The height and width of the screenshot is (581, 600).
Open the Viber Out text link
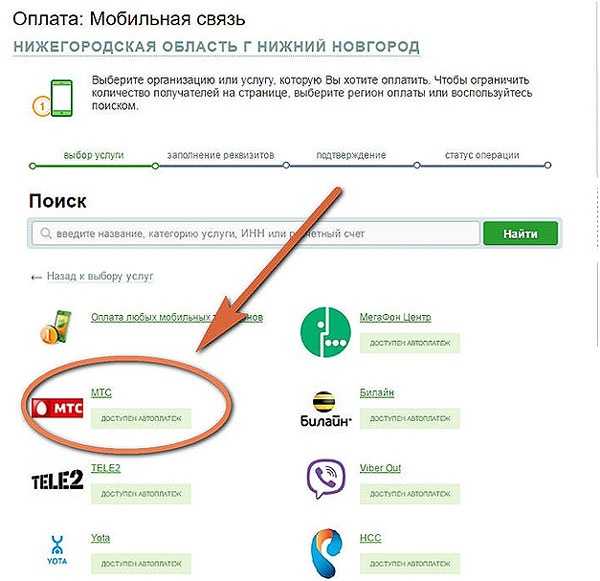(380, 468)
